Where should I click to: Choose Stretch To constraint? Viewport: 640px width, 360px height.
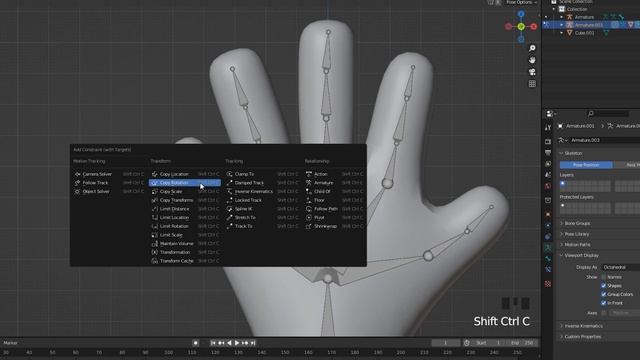point(262,218)
